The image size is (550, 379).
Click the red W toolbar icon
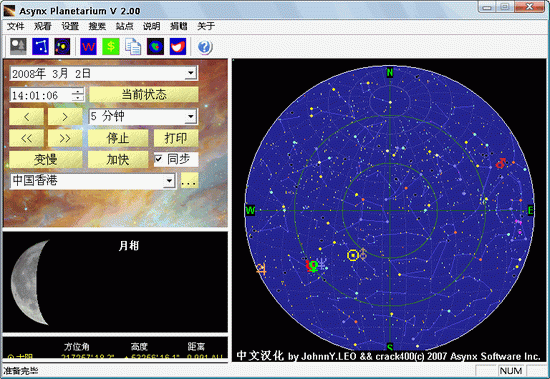pyautogui.click(x=88, y=47)
